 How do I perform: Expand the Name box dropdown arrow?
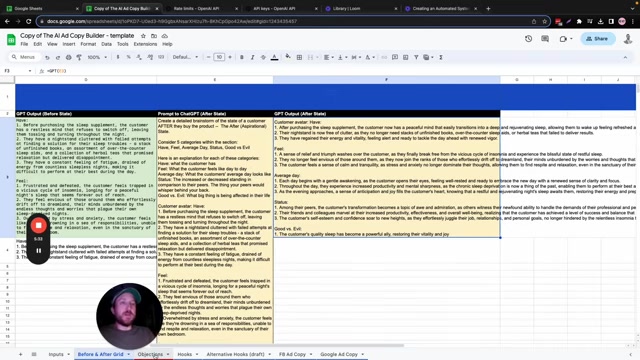click(x=30, y=71)
